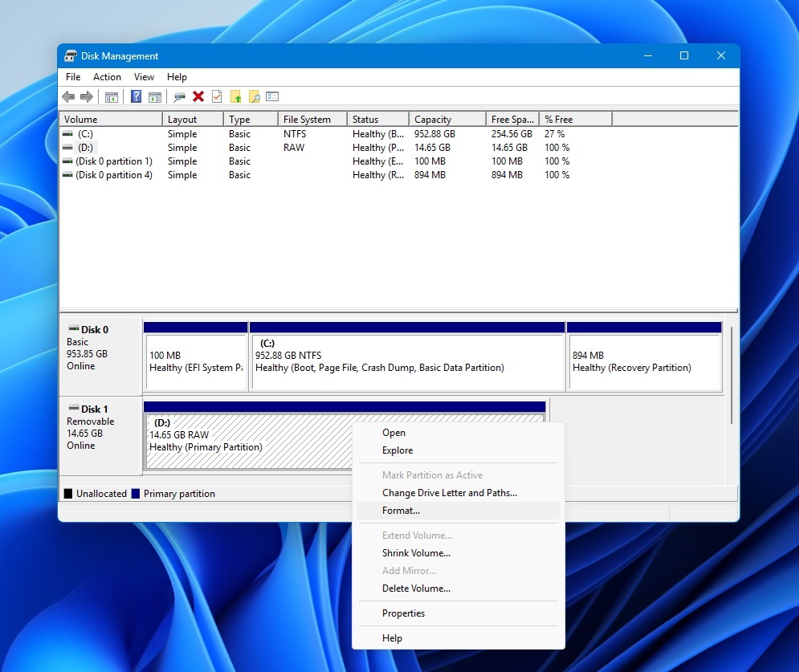Click the document checkmark toolbar icon
Viewport: 799px width, 672px height.
tap(217, 96)
